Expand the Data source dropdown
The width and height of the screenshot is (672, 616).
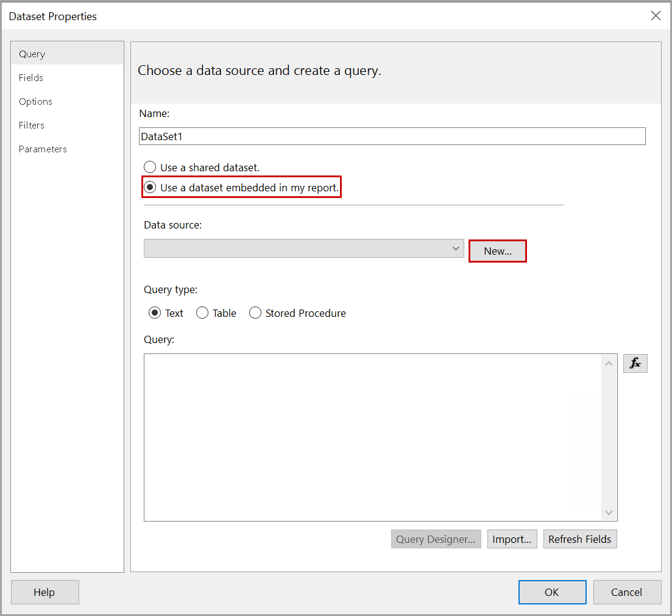(455, 249)
